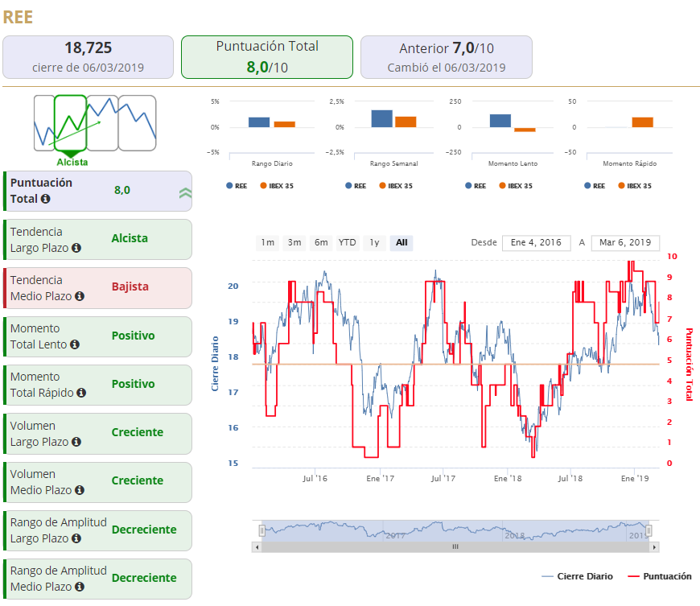Image resolution: width=700 pixels, height=606 pixels.
Task: Toggle REE series in Momento Lento legend
Action: [x=476, y=186]
